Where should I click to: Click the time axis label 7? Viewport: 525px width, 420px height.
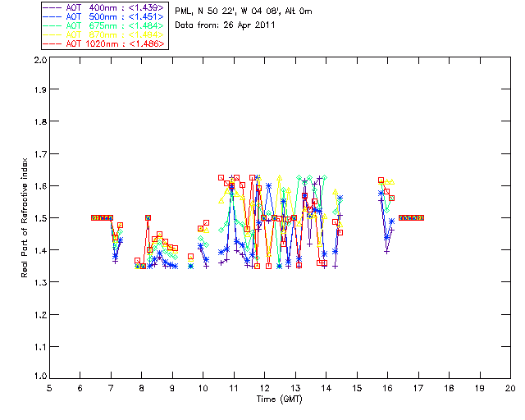pyautogui.click(x=111, y=388)
